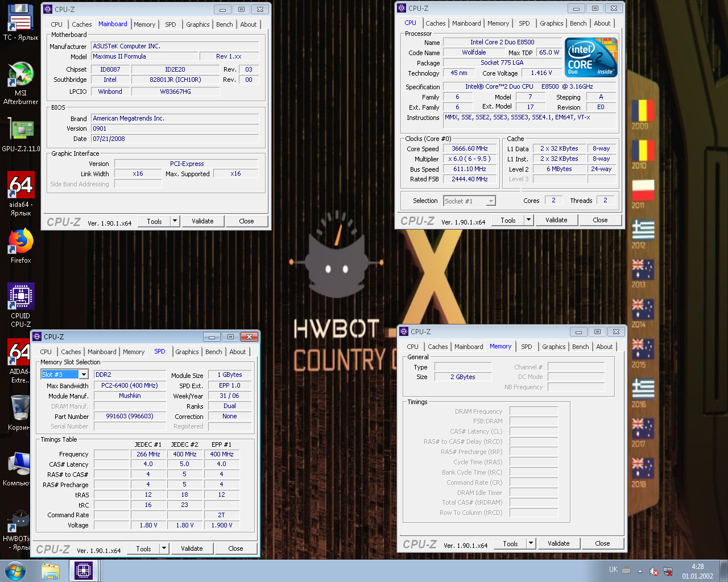Switch to Caches tab in Mainboard window
Image resolution: width=728 pixels, height=582 pixels.
point(81,24)
